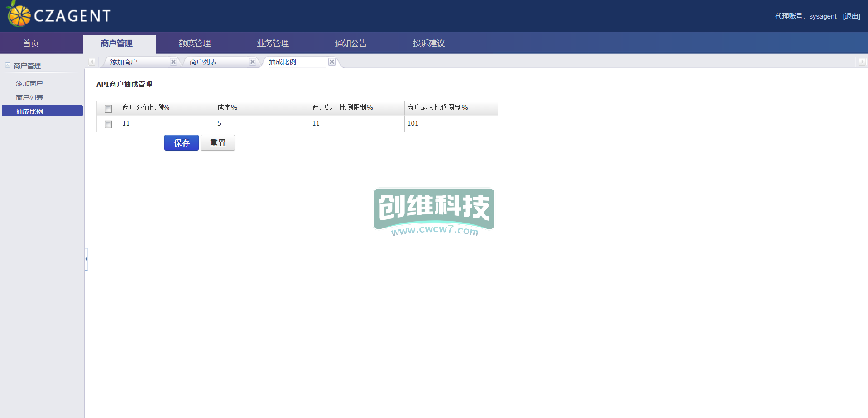The width and height of the screenshot is (868, 418).
Task: Open the 通知公告 navigation menu
Action: pos(351,43)
